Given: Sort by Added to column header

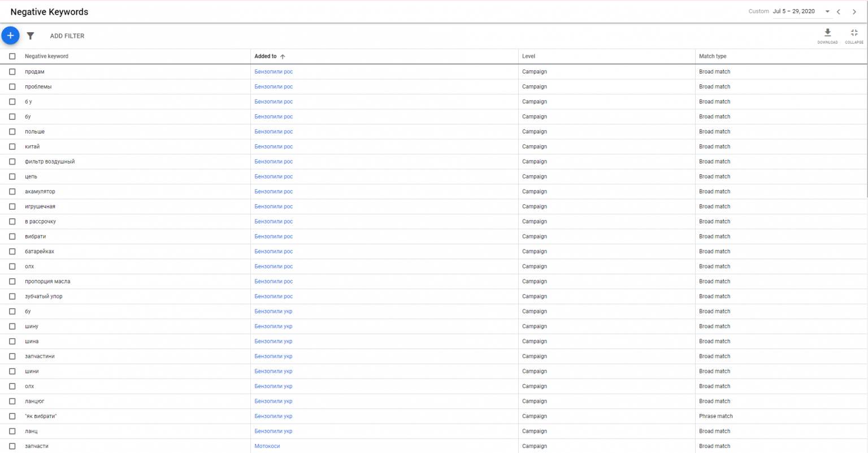Looking at the screenshot, I should (266, 57).
